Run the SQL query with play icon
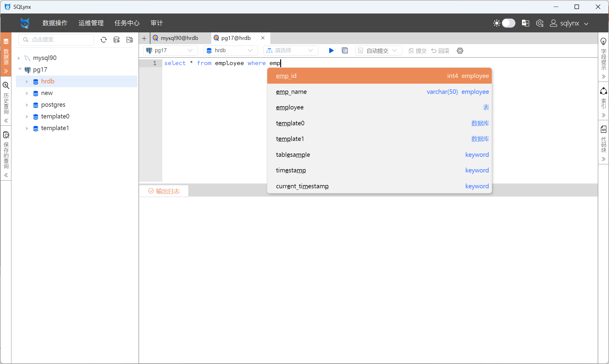Image resolution: width=609 pixels, height=364 pixels. (331, 51)
